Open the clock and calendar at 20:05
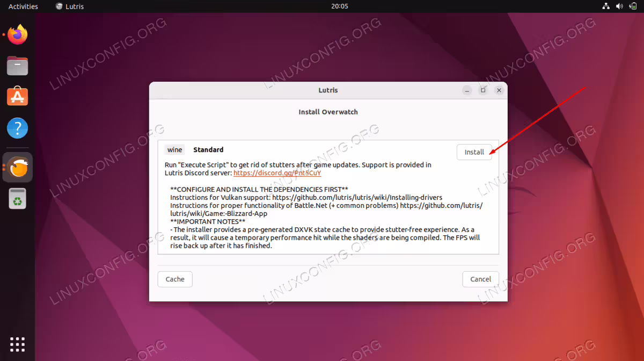Viewport: 644px width, 361px height. [x=340, y=6]
